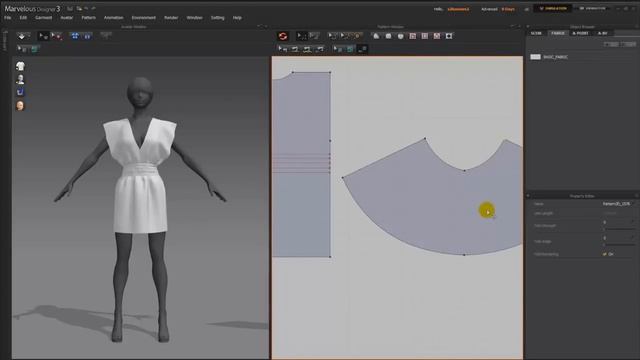Click the BASIC_FABRIC name text
This screenshot has width=640, height=360.
(x=556, y=57)
